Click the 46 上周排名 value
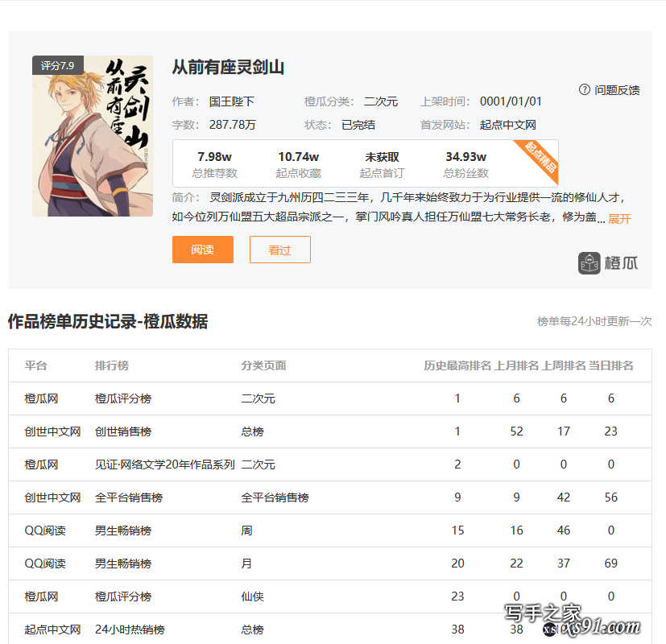The image size is (666, 644). [x=564, y=530]
